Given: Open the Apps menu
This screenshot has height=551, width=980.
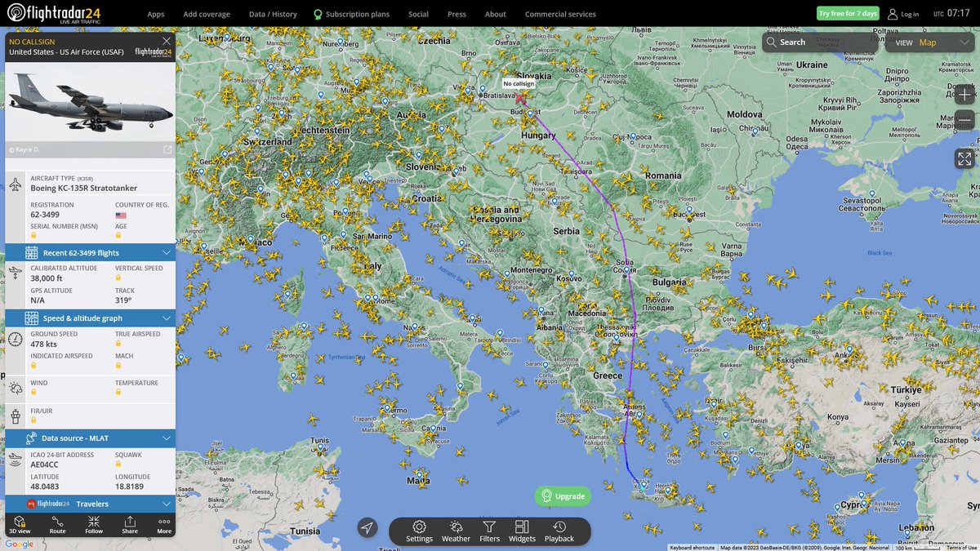Looking at the screenshot, I should tap(155, 14).
